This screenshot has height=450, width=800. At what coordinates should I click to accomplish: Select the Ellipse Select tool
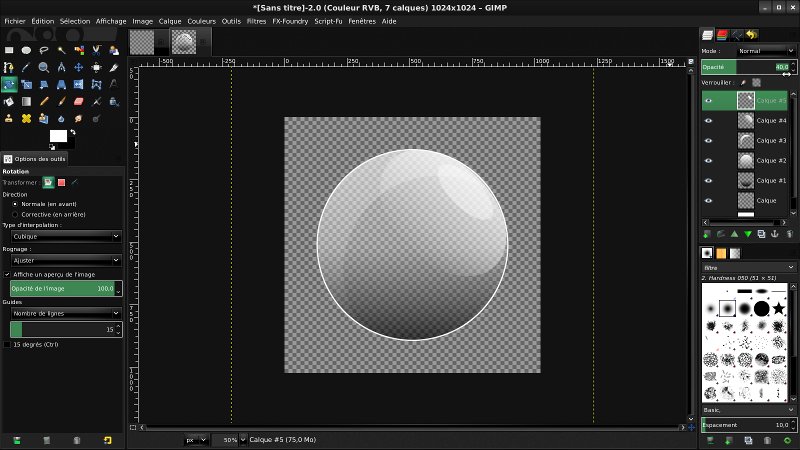pos(27,50)
